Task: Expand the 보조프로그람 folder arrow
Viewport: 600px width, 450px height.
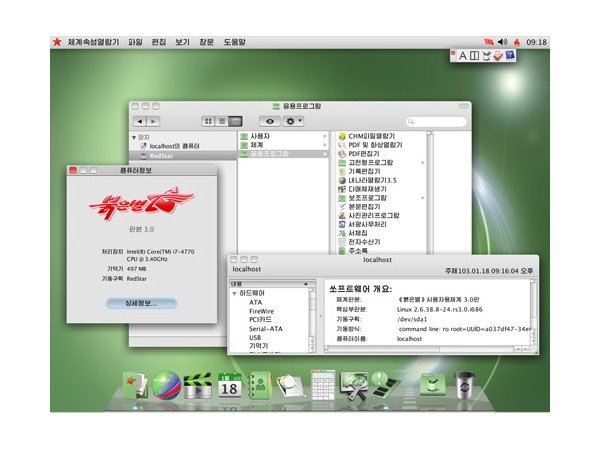Action: pos(422,198)
